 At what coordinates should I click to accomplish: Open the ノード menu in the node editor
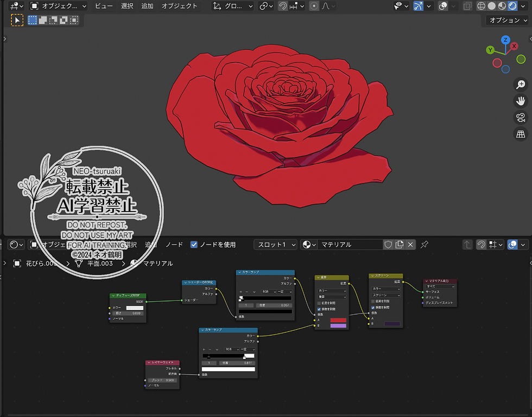tap(174, 245)
